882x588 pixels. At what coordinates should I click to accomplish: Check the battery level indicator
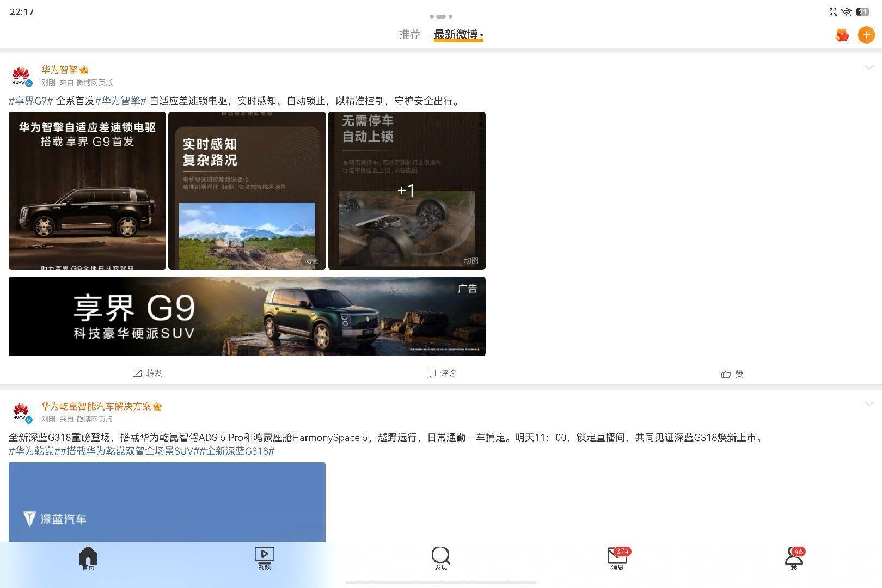click(x=863, y=11)
